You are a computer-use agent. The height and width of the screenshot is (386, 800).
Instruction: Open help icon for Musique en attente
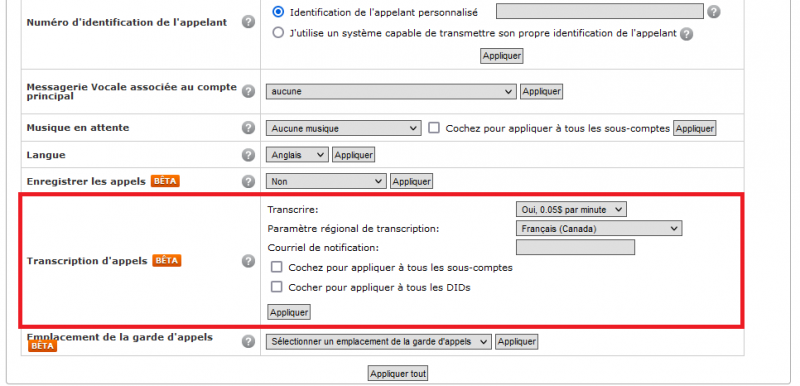[248, 128]
